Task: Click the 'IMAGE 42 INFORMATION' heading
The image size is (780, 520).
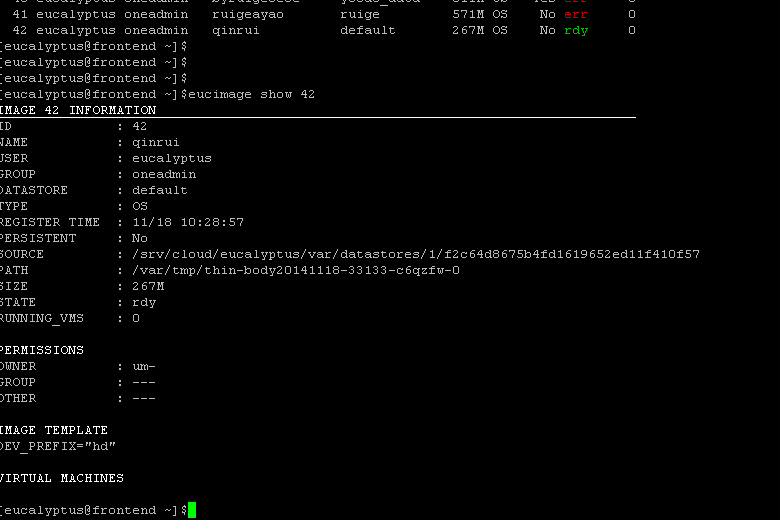Action: coord(78,110)
